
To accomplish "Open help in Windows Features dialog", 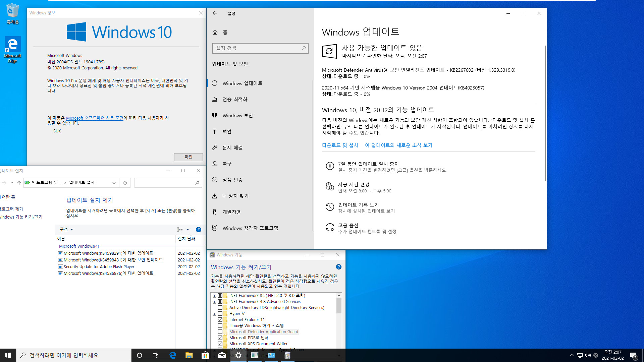I will pyautogui.click(x=338, y=267).
